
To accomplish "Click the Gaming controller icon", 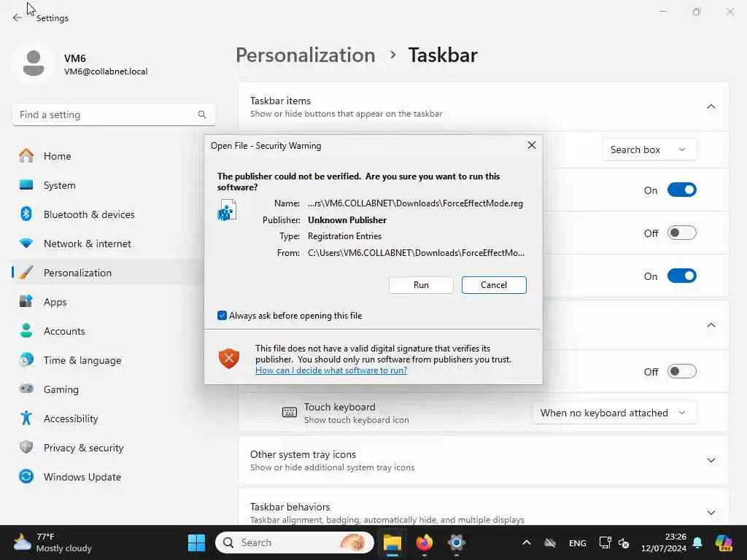I will click(x=26, y=389).
